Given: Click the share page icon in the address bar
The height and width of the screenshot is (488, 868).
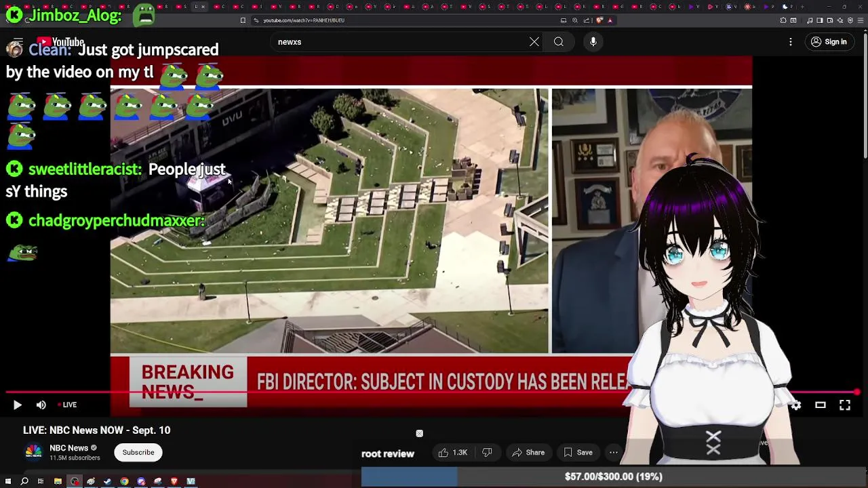Looking at the screenshot, I should coord(587,20).
